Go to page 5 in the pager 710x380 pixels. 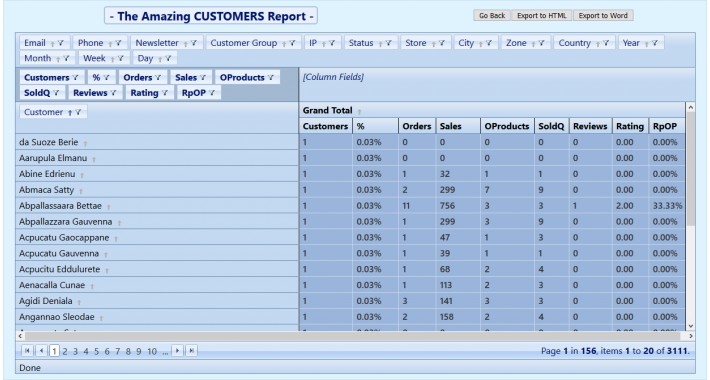(x=96, y=351)
